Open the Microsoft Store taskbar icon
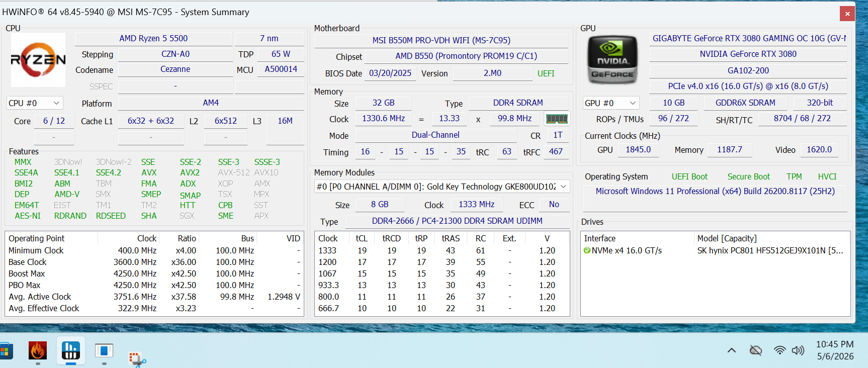868x368 pixels. click(x=5, y=351)
